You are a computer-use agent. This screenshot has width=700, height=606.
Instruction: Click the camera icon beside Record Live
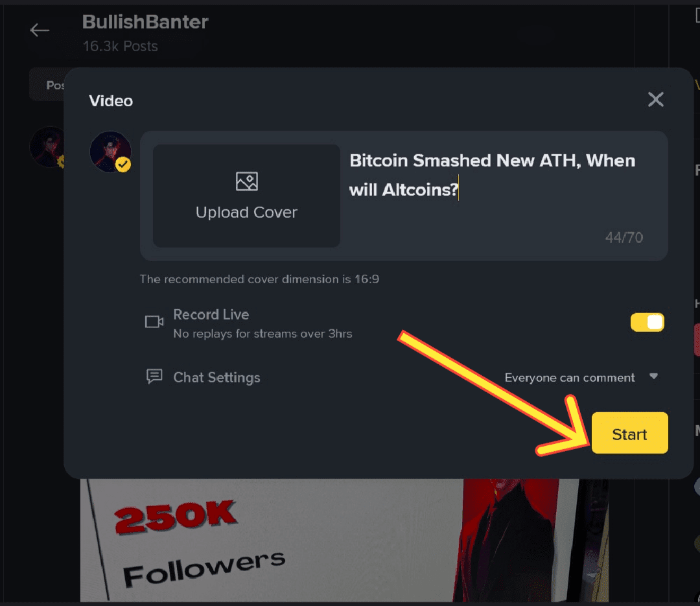click(154, 321)
